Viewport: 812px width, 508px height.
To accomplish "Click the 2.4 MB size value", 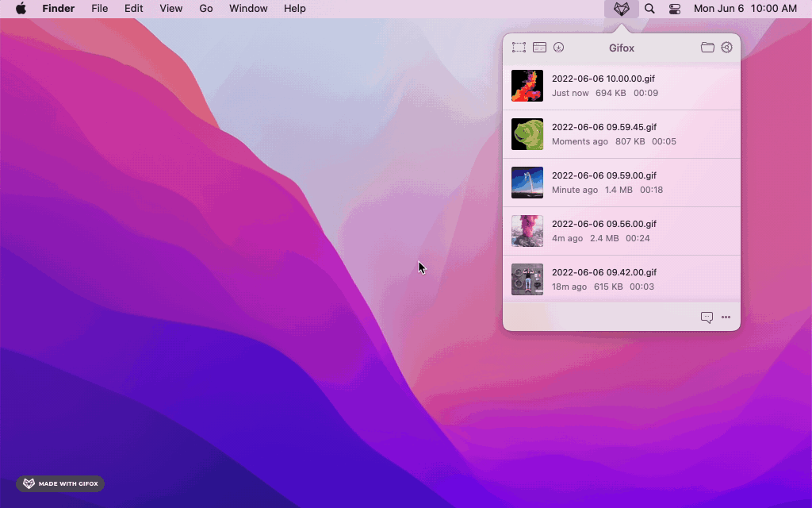I will (x=604, y=238).
